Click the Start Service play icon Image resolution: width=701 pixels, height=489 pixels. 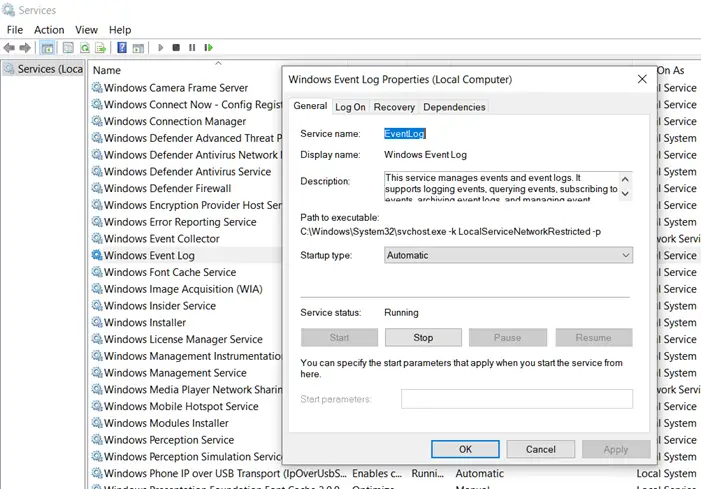160,47
